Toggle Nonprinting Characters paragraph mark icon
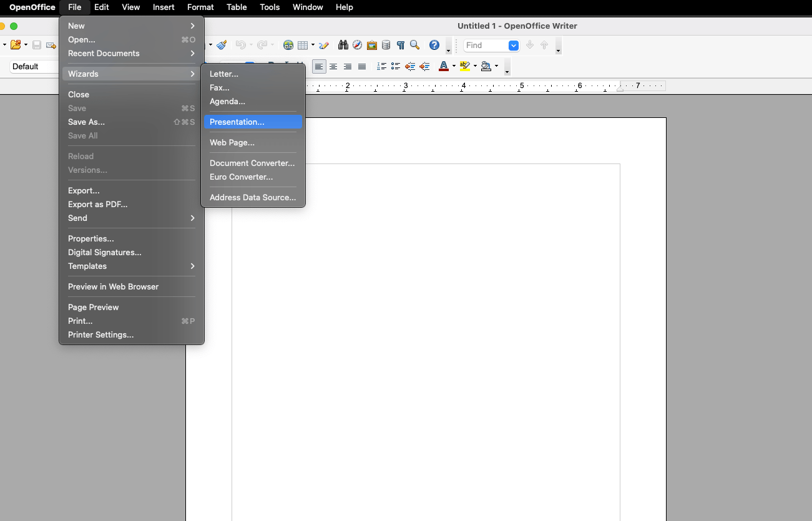The width and height of the screenshot is (812, 521). tap(400, 45)
